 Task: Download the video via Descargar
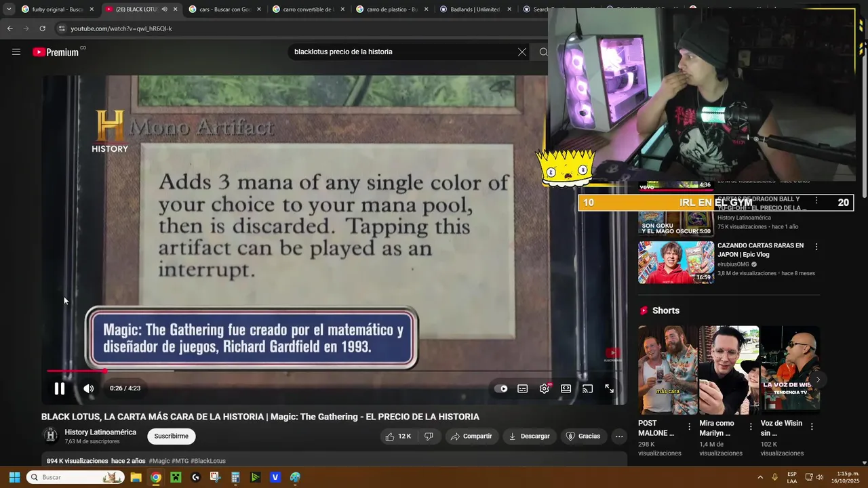tap(529, 436)
